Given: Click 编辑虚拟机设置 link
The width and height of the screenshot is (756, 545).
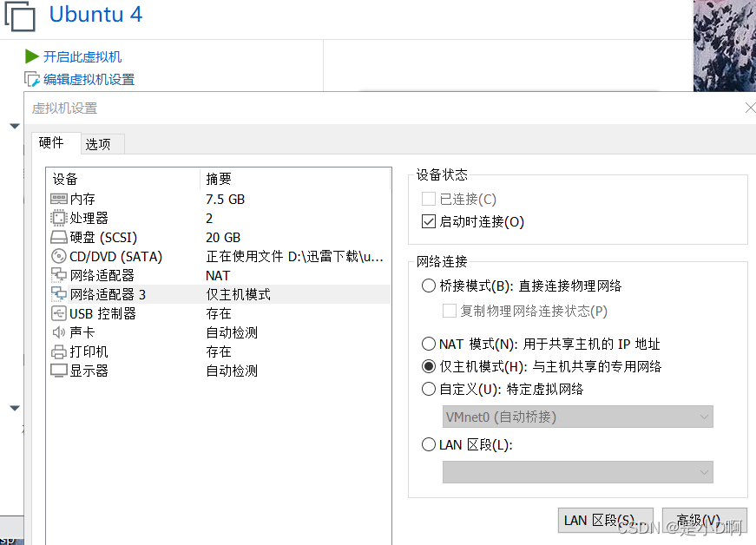Looking at the screenshot, I should click(89, 80).
